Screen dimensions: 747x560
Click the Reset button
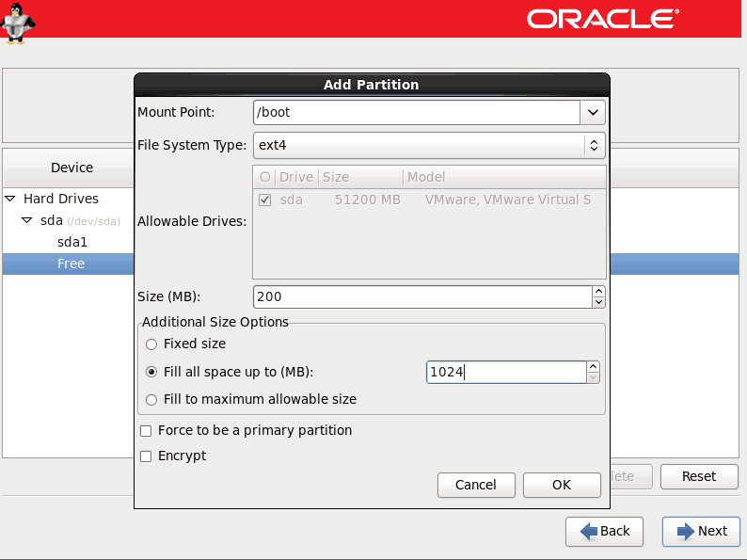click(x=699, y=476)
